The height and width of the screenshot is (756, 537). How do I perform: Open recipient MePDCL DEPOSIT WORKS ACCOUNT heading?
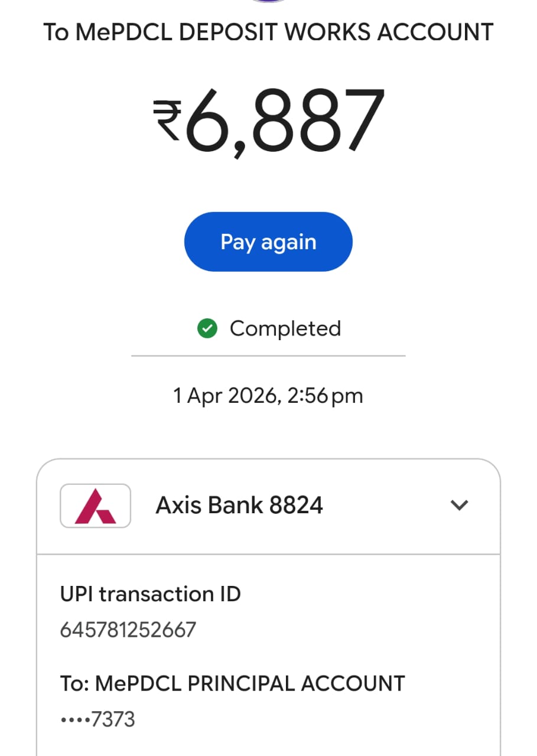(268, 32)
